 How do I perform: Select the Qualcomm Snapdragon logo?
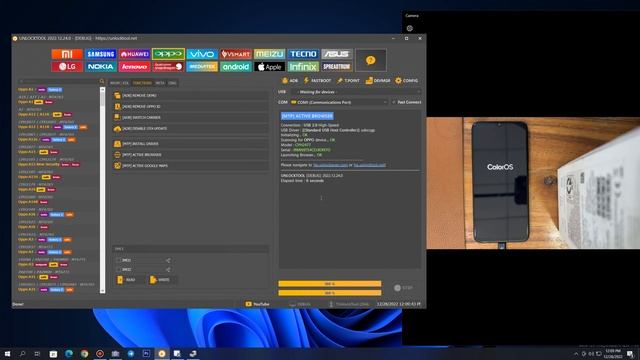point(168,67)
